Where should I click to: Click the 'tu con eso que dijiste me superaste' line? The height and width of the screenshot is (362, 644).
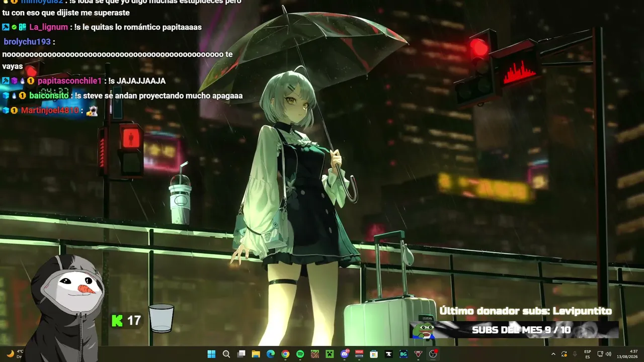click(66, 13)
